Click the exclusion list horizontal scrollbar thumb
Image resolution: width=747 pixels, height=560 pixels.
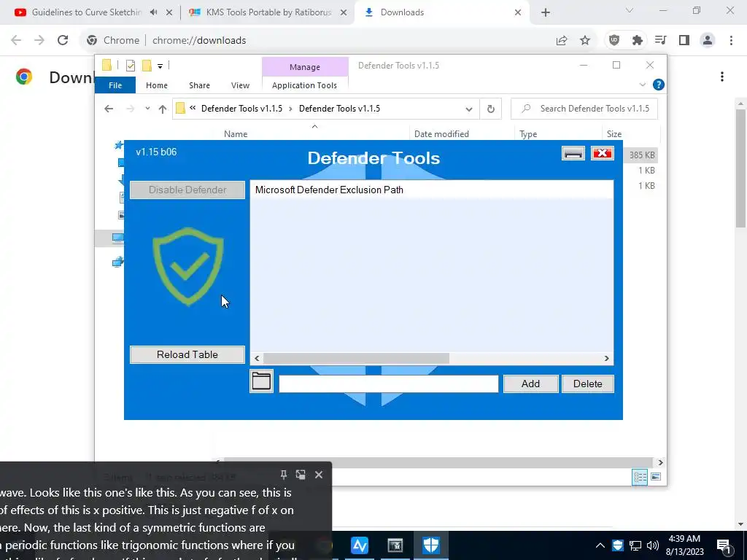356,359
